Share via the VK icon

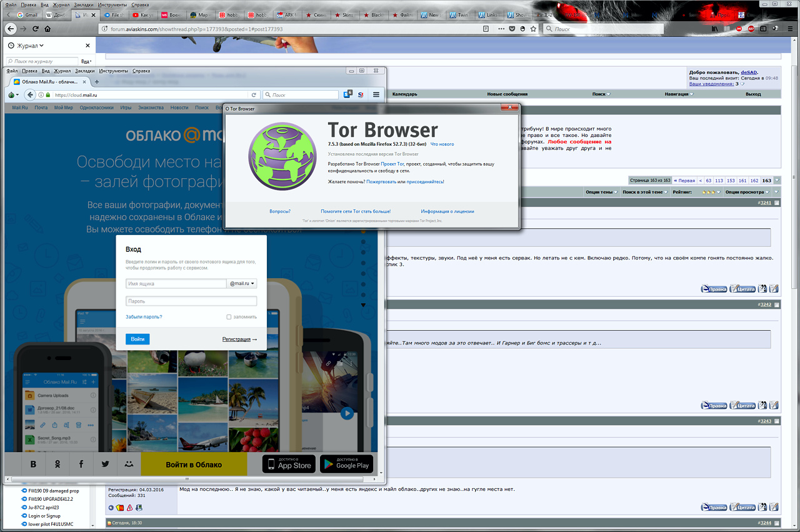pos(34,464)
